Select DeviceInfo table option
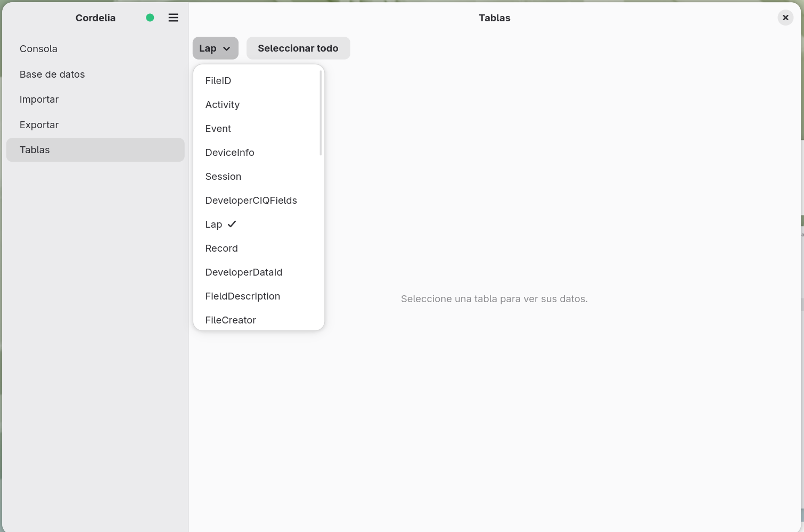The image size is (804, 532). [x=259, y=153]
